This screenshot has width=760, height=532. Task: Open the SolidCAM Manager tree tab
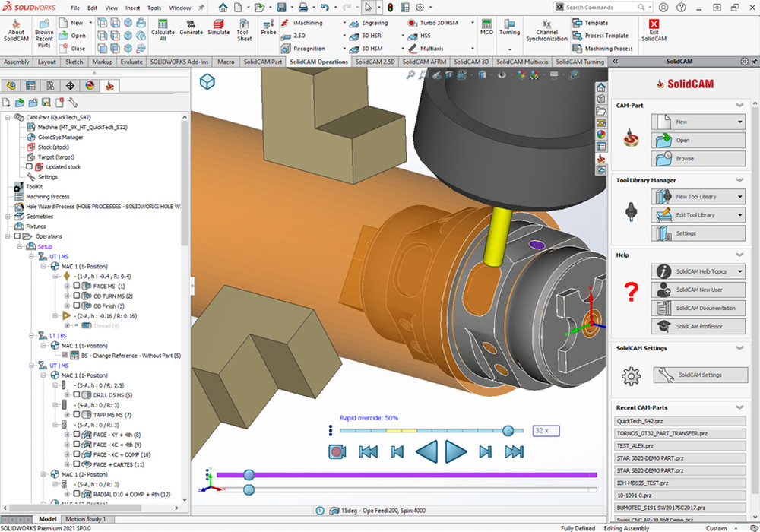coord(109,86)
